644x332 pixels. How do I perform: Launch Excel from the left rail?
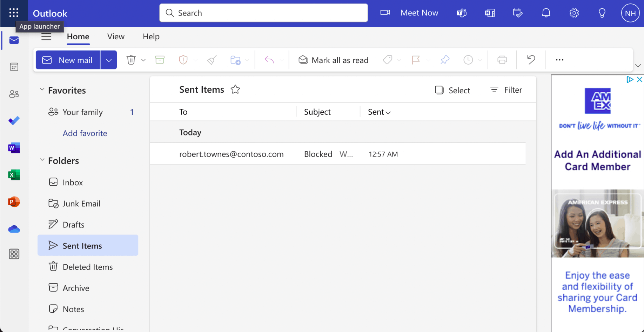[x=14, y=175]
